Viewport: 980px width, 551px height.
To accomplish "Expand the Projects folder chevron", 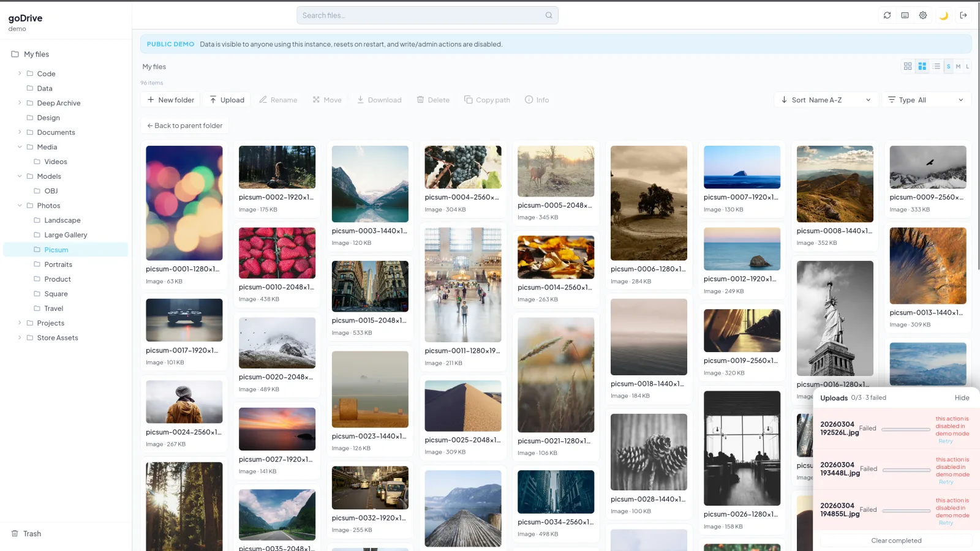I will tap(20, 323).
